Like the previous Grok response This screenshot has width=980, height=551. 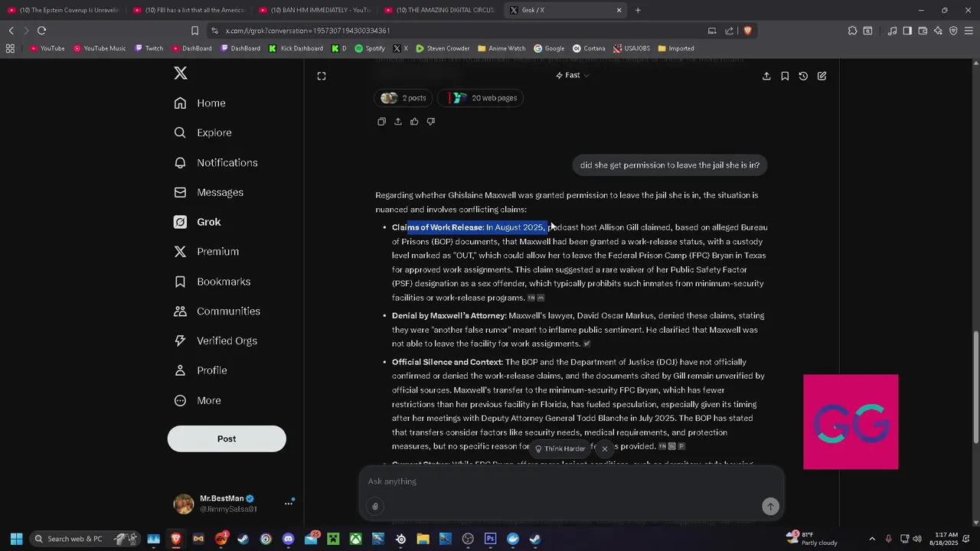click(x=414, y=122)
